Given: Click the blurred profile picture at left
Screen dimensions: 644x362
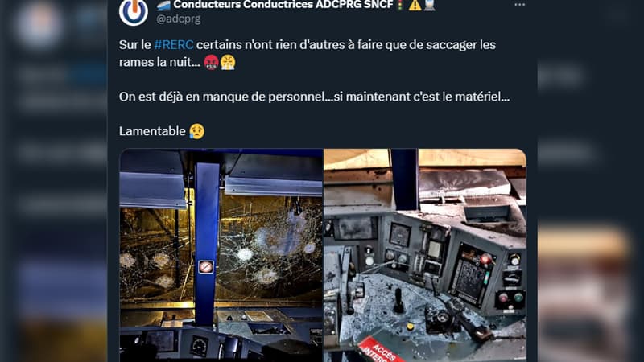Looking at the screenshot, I should pos(39,25).
